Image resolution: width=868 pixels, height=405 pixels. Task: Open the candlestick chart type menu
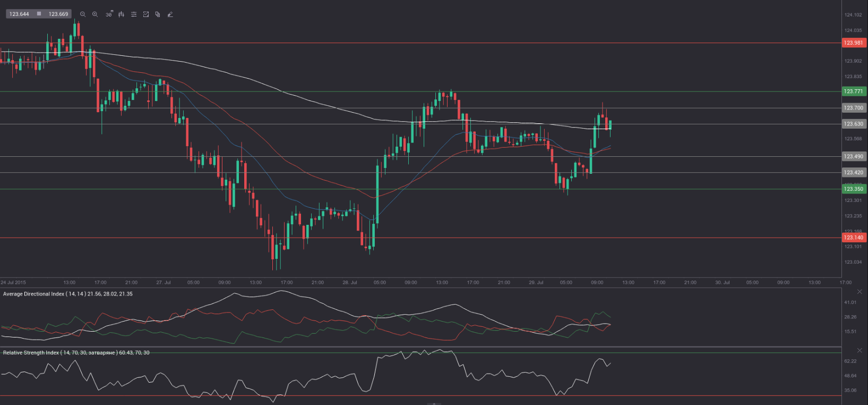tap(121, 14)
